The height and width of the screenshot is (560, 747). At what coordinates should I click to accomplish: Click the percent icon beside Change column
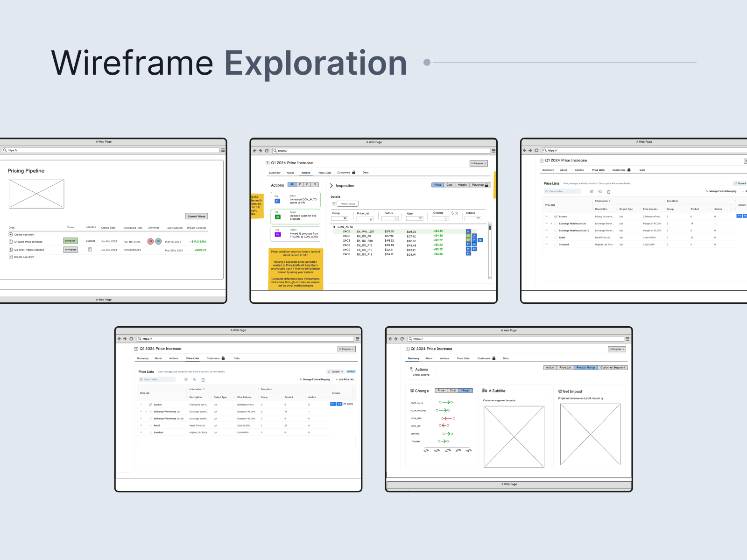[457, 213]
